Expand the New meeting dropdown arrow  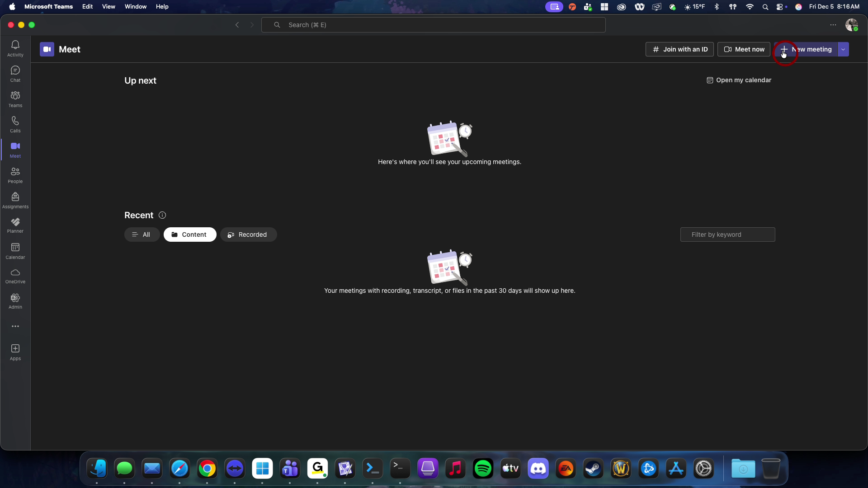click(843, 49)
